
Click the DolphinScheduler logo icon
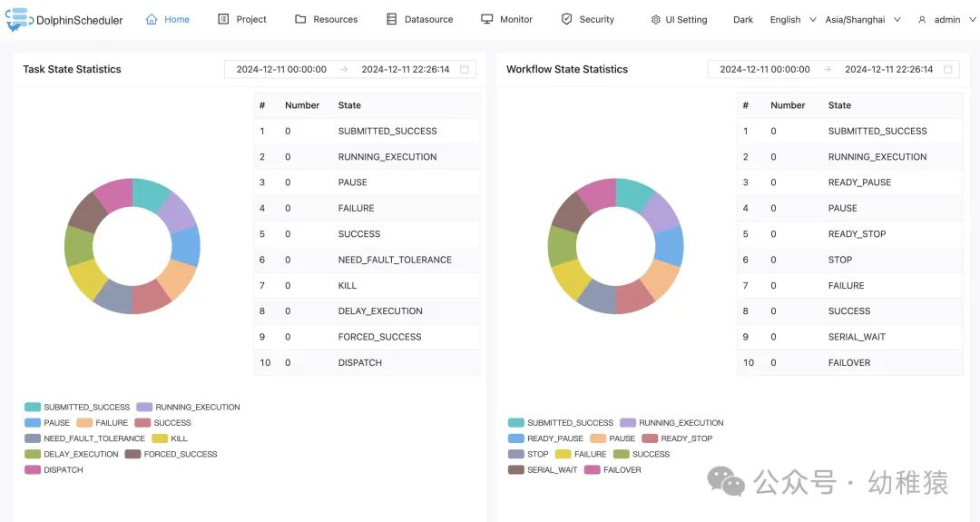tap(17, 19)
